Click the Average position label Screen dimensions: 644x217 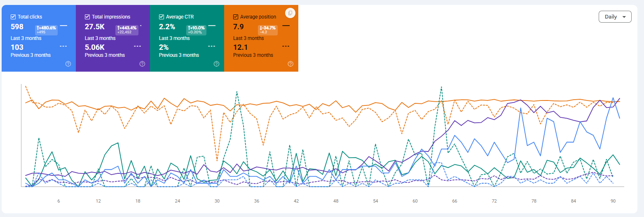click(x=258, y=17)
